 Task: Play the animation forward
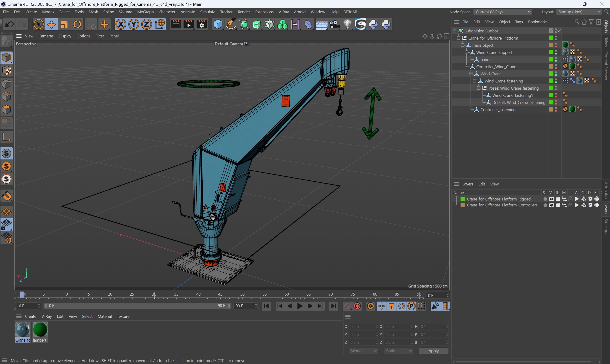[299, 306]
